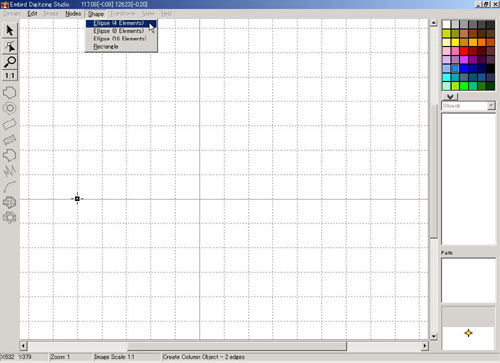Open the Edit menu
500x363 pixels.
(32, 14)
